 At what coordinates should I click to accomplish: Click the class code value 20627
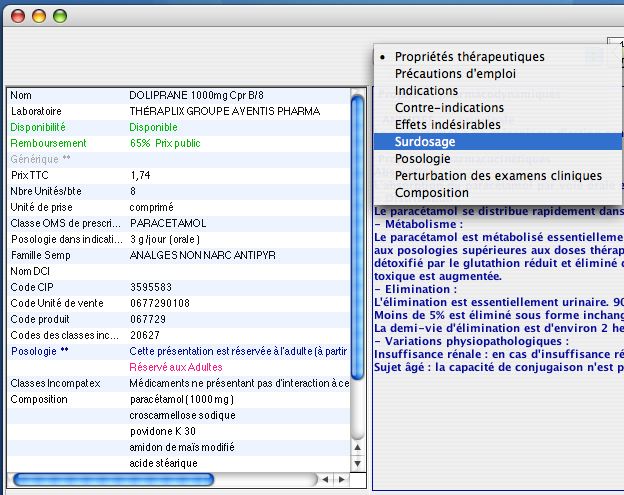pos(145,335)
